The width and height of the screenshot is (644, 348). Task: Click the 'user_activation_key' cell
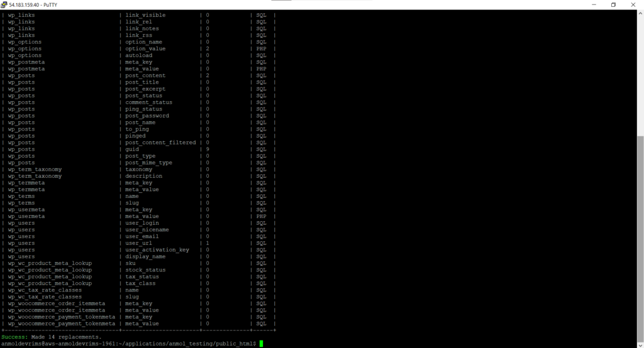click(x=157, y=250)
